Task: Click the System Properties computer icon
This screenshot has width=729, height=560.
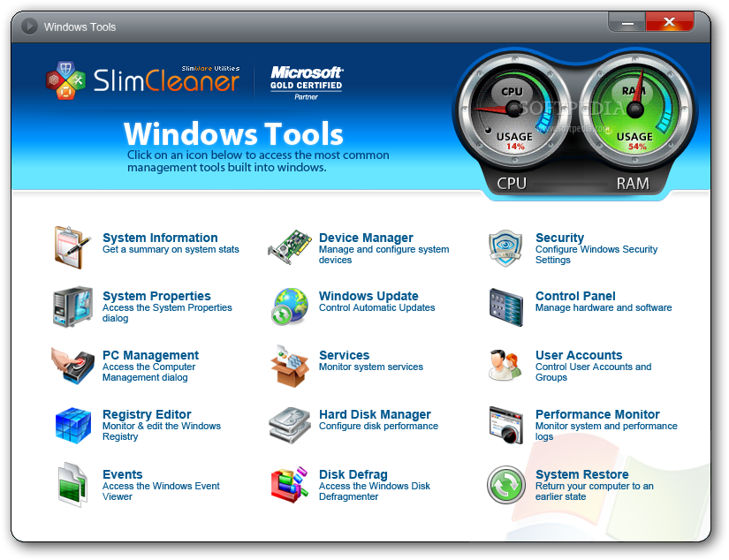Action: click(72, 306)
